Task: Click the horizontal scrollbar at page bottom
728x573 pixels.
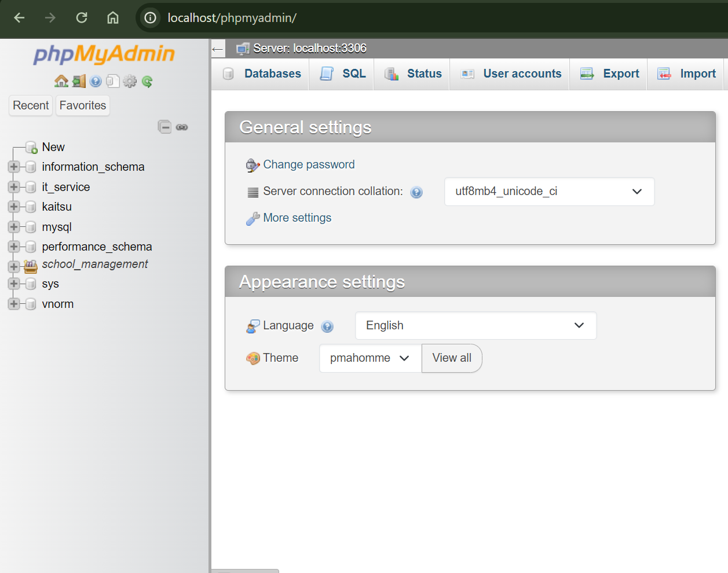Action: coord(245,571)
